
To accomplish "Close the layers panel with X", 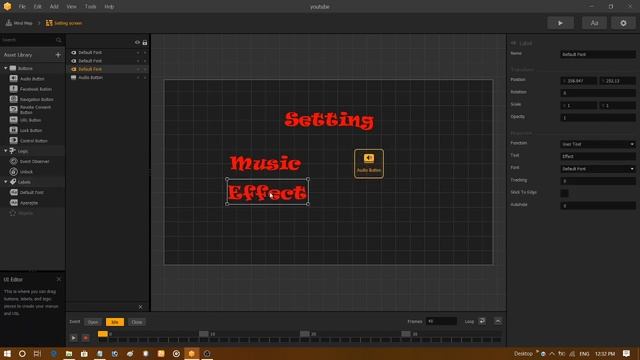I will pos(140,307).
